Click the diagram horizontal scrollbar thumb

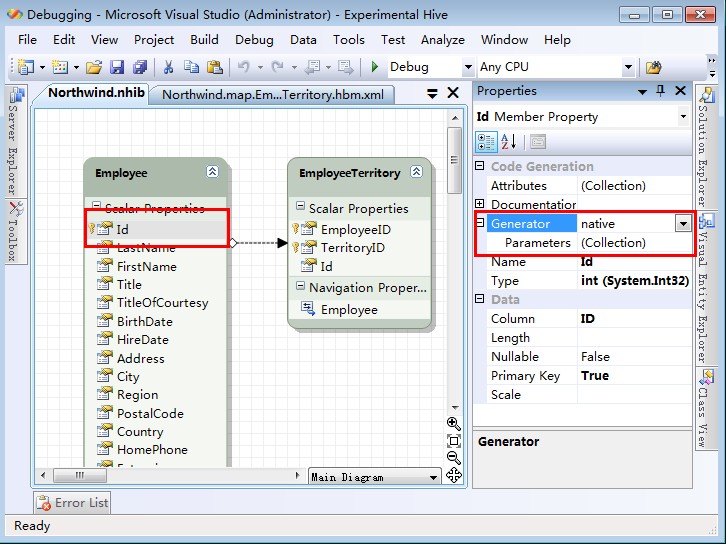coord(80,475)
